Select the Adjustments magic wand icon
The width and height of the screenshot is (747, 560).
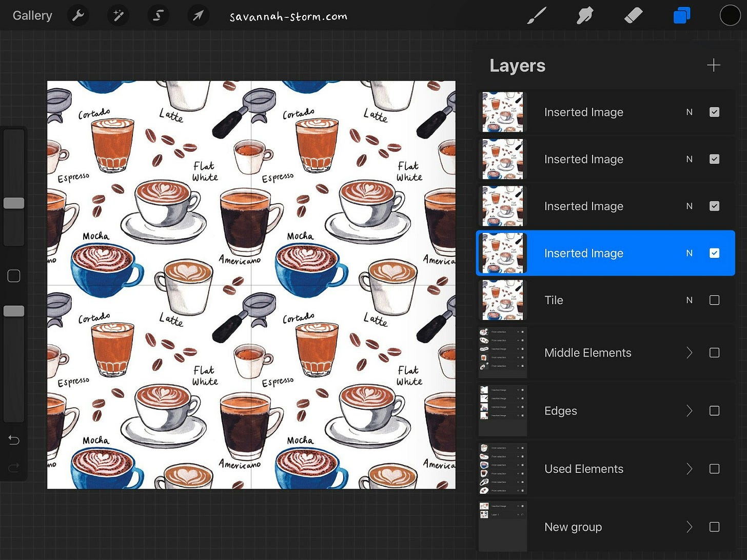click(118, 15)
